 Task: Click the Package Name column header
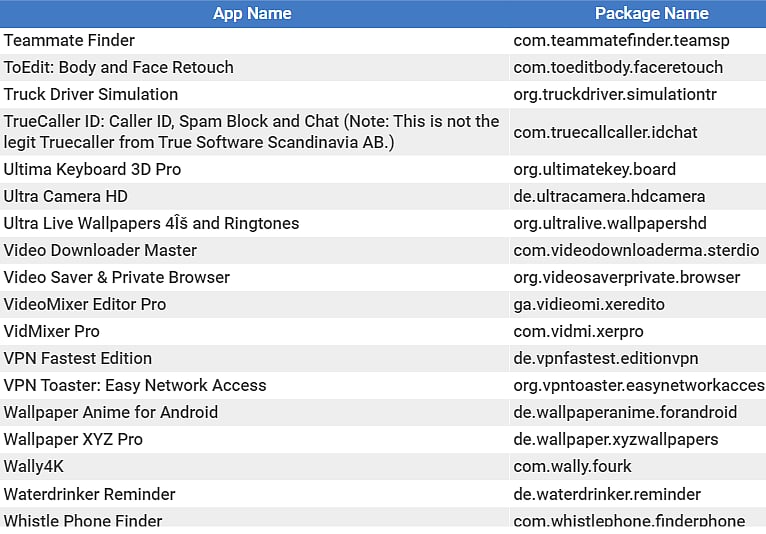[x=651, y=13]
